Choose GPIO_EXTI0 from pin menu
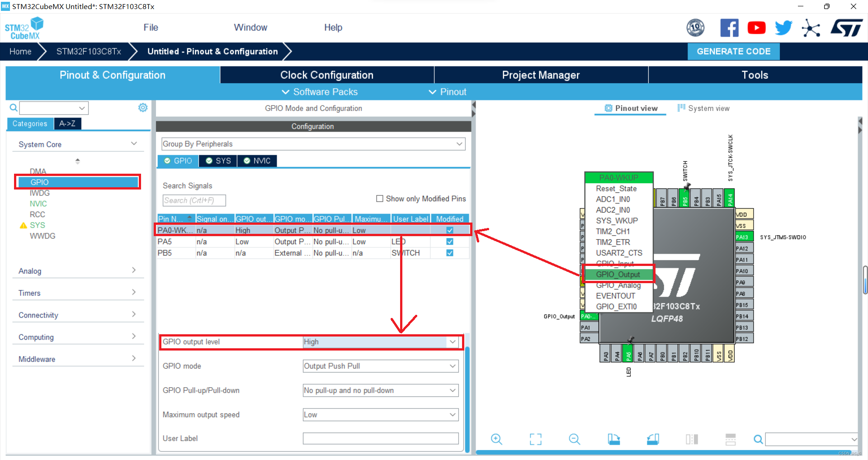Viewport: 868px width, 460px height. click(x=616, y=307)
